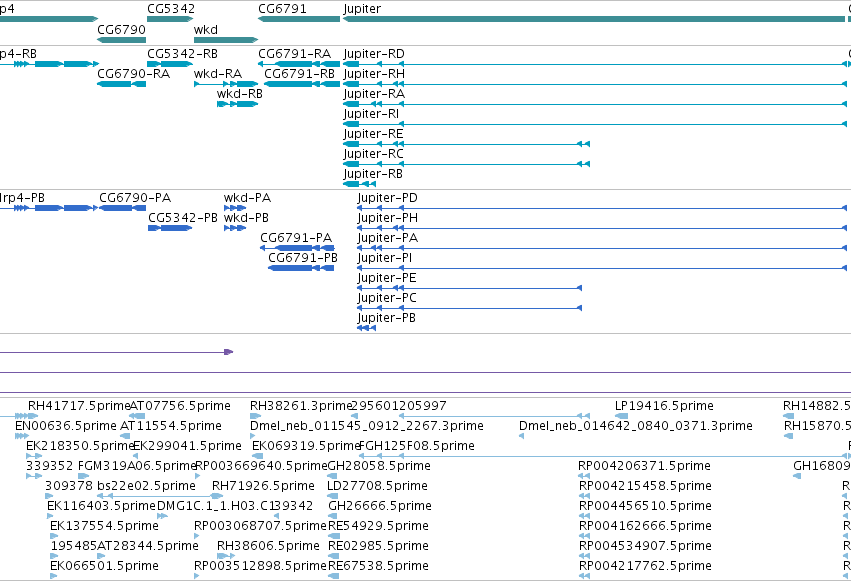Open EST AT28344.5prime
The height and width of the screenshot is (581, 851).
148,546
